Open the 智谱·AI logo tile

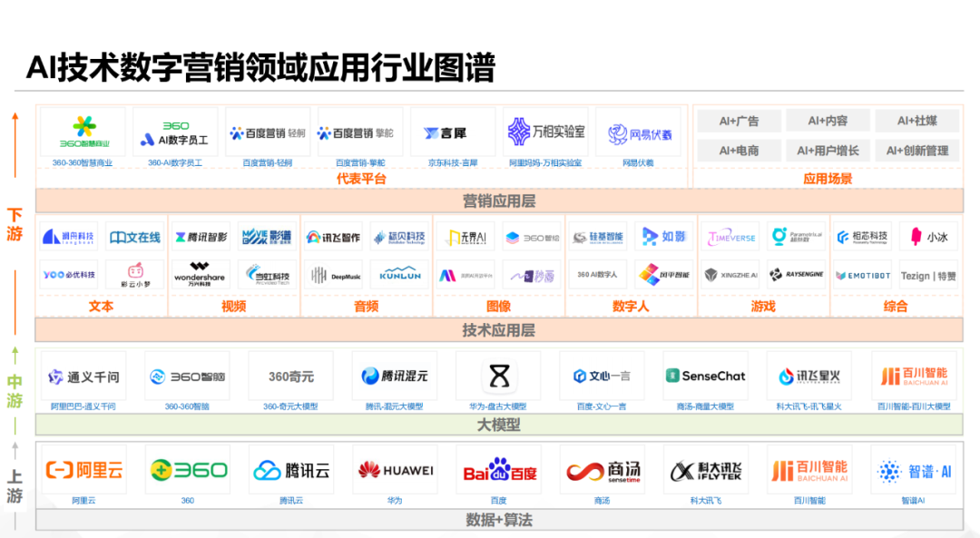[x=914, y=471]
